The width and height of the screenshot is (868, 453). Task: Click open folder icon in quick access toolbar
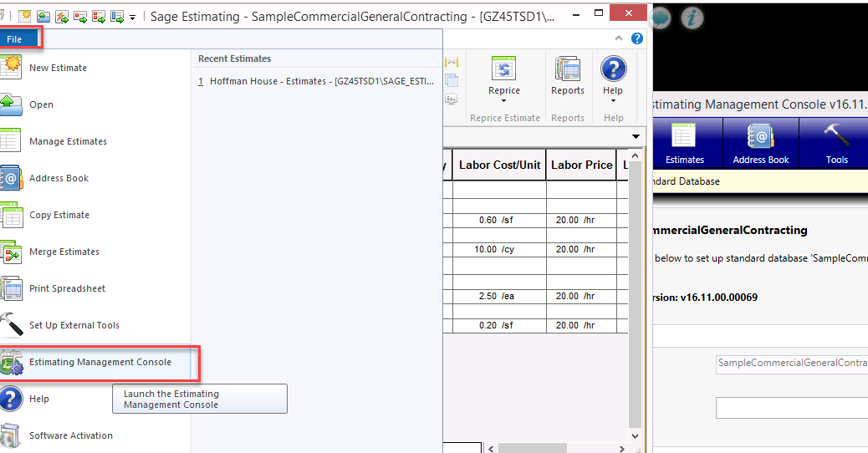coord(43,17)
